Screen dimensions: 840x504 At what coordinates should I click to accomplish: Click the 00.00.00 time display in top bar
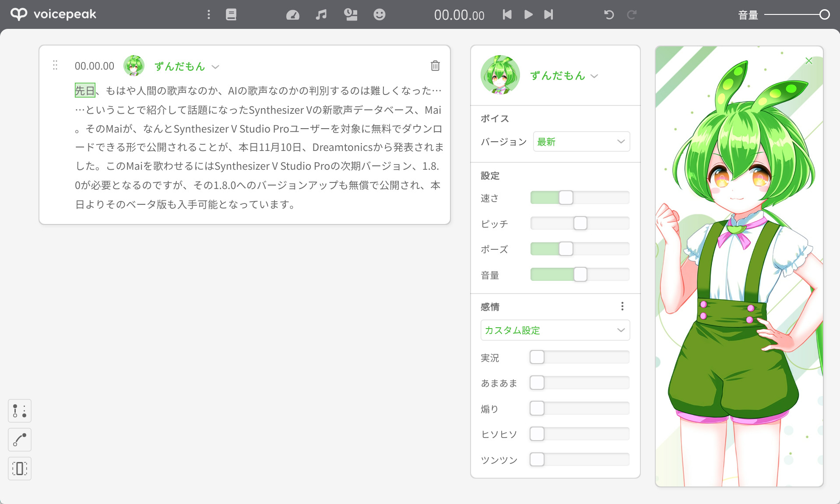point(459,15)
